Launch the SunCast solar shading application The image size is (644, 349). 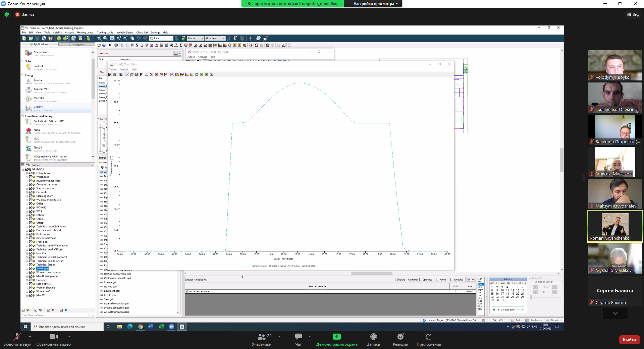[38, 66]
